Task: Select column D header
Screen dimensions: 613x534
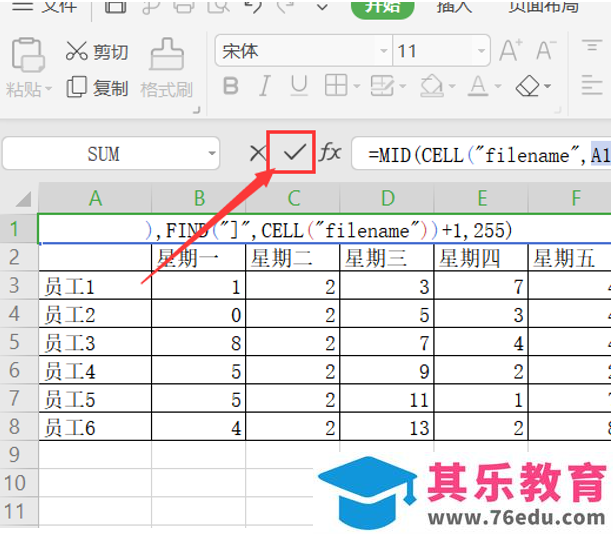Action: [x=387, y=198]
